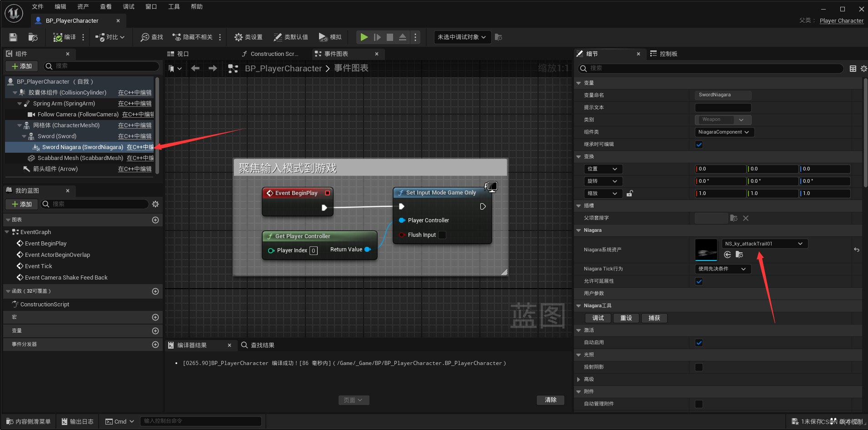Reset Niagara system asset to default

pos(857,250)
